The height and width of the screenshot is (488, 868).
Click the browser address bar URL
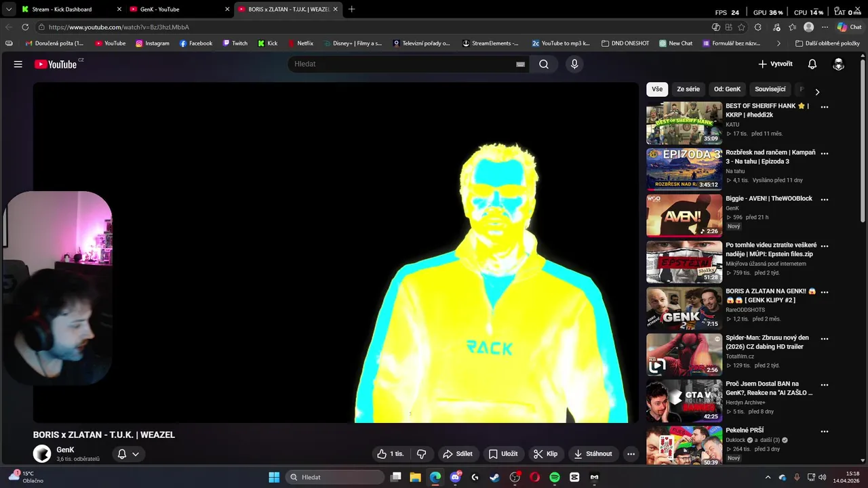[x=119, y=27]
